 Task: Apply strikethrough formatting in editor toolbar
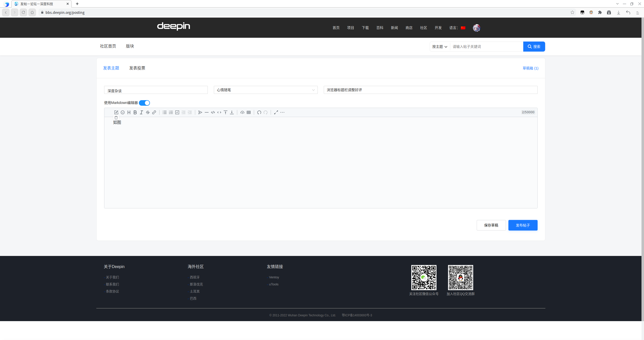(x=148, y=112)
